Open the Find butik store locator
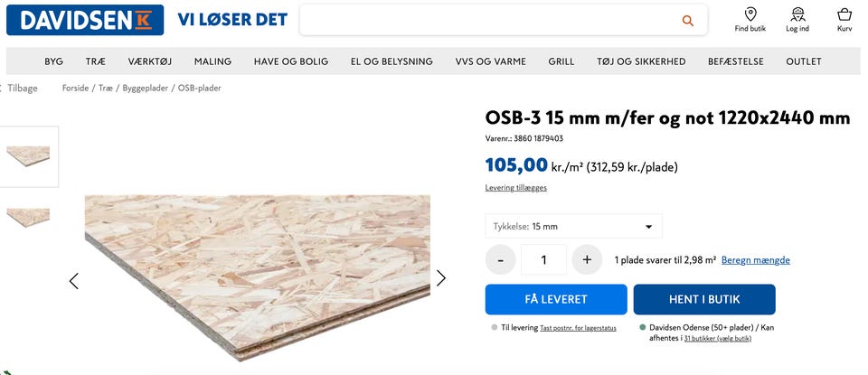This screenshot has height=375, width=868. click(750, 20)
